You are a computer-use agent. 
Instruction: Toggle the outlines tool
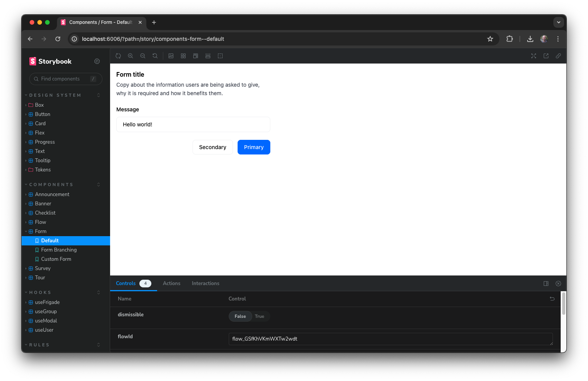click(x=220, y=56)
